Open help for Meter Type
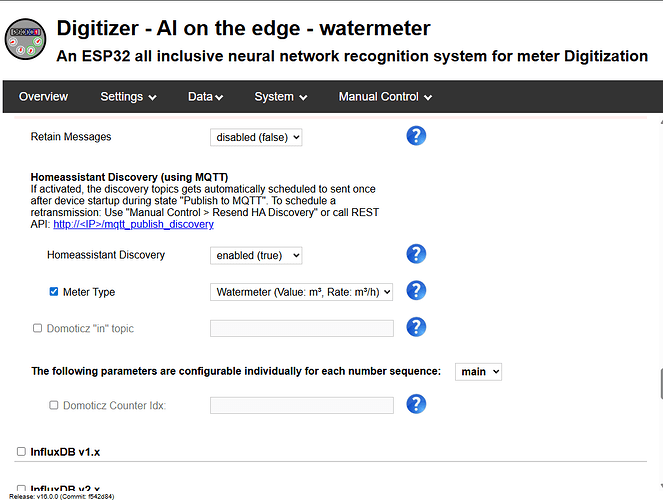This screenshot has width=663, height=500. click(416, 291)
